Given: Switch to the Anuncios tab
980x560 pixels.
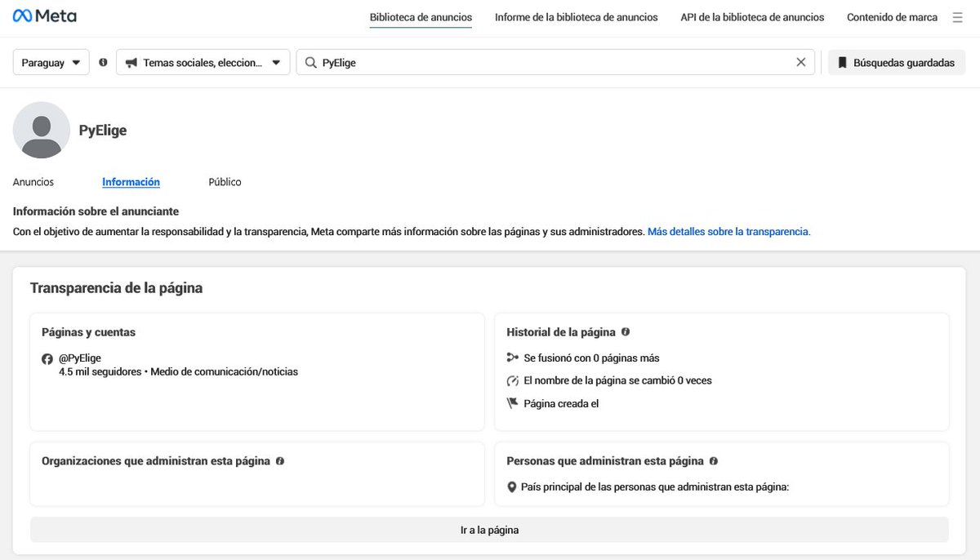Looking at the screenshot, I should (x=33, y=182).
